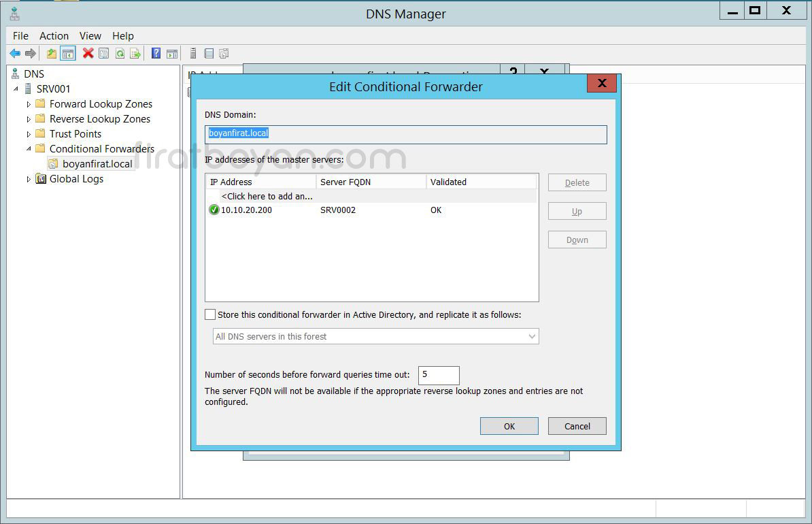Click the green validated check icon

tap(214, 210)
